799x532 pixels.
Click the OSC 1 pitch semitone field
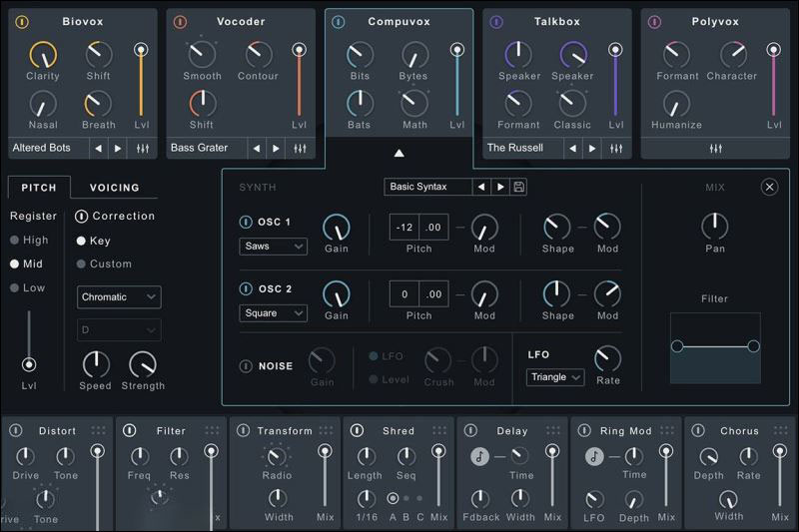click(404, 228)
